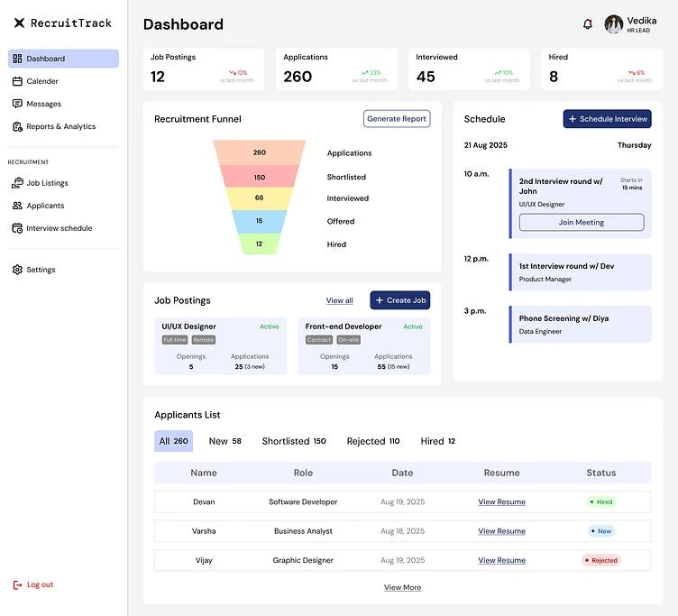The width and height of the screenshot is (678, 616).
Task: Click the Applications upward trend 23% indicator
Action: [371, 73]
